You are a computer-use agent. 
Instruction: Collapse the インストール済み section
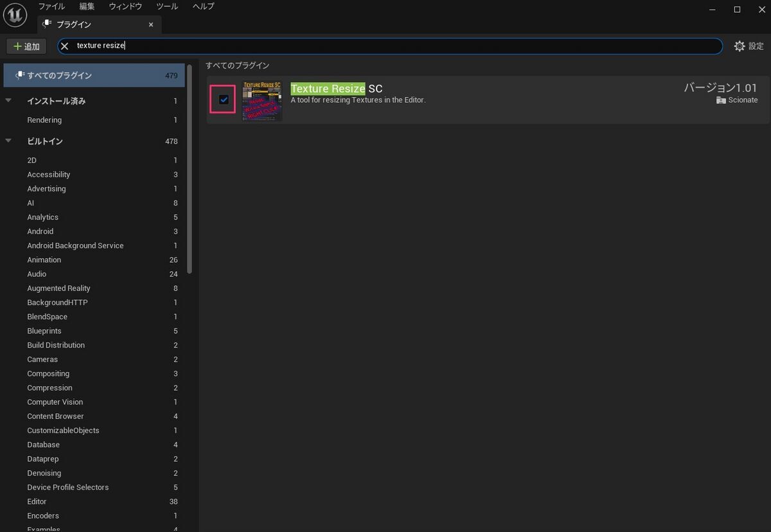coord(8,100)
